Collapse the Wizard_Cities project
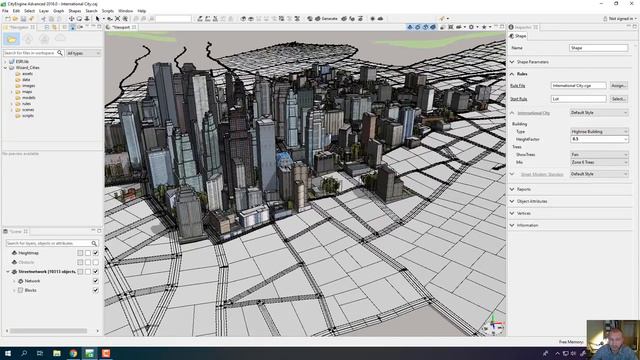This screenshot has height=360, width=640. pyautogui.click(x=6, y=68)
